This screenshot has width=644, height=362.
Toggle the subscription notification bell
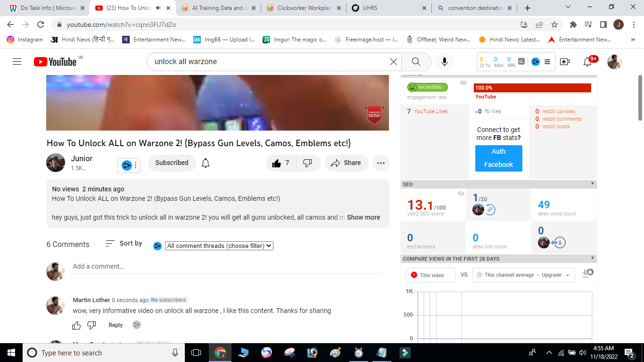click(206, 163)
